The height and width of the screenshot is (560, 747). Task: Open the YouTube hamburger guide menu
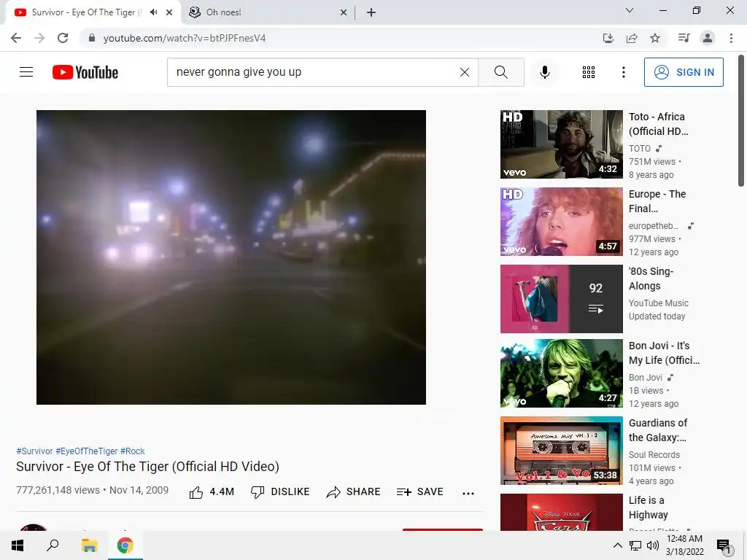pyautogui.click(x=26, y=72)
